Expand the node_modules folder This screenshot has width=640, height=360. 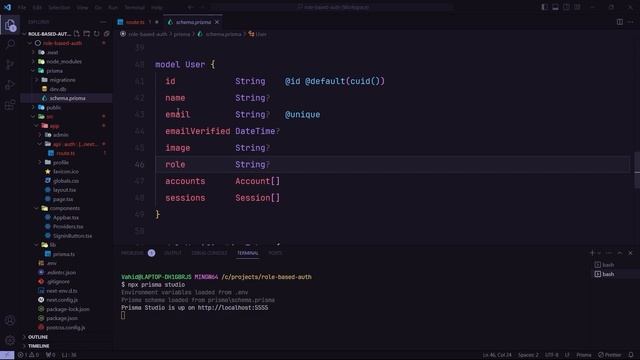pyautogui.click(x=64, y=62)
